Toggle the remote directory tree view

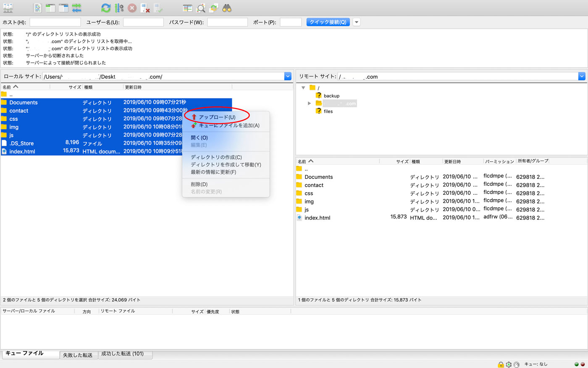coord(63,8)
